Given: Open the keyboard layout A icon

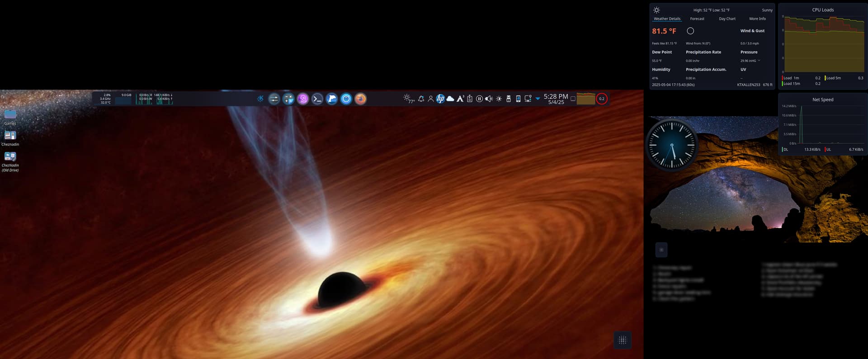Looking at the screenshot, I should (x=460, y=99).
